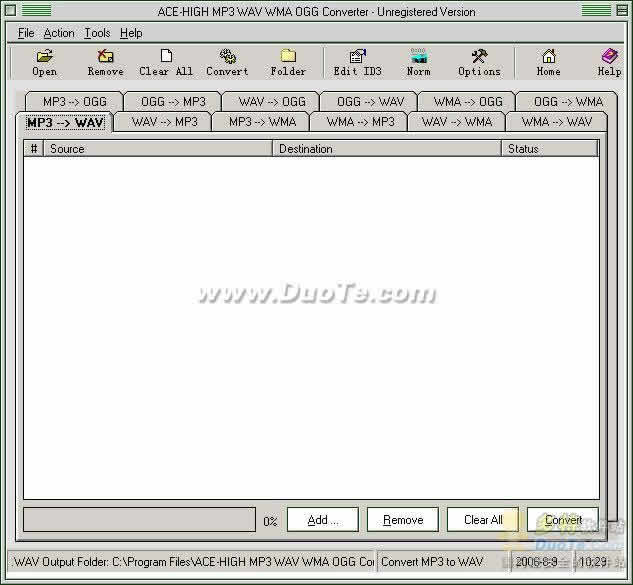Click the # column header
Viewport: 633px width, 585px height.
[x=34, y=149]
